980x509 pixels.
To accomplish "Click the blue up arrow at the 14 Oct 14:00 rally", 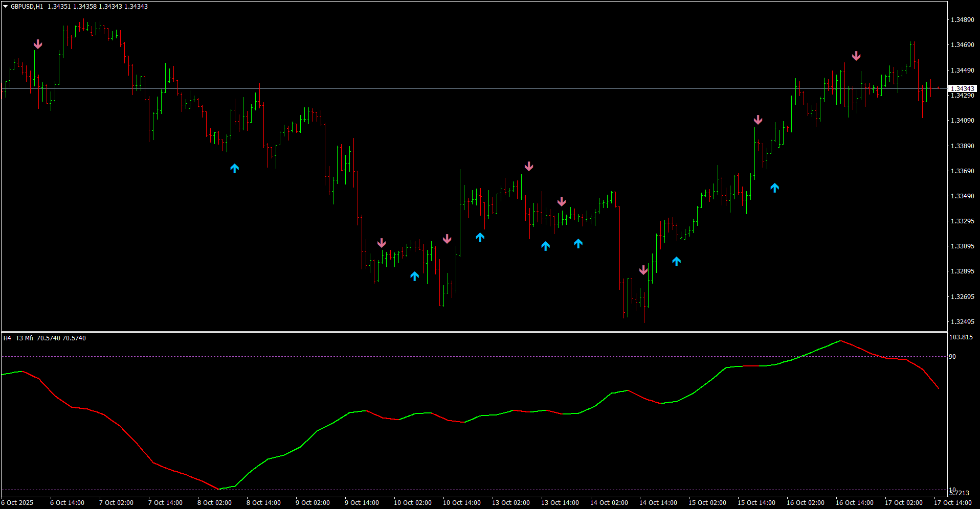I will click(x=676, y=262).
